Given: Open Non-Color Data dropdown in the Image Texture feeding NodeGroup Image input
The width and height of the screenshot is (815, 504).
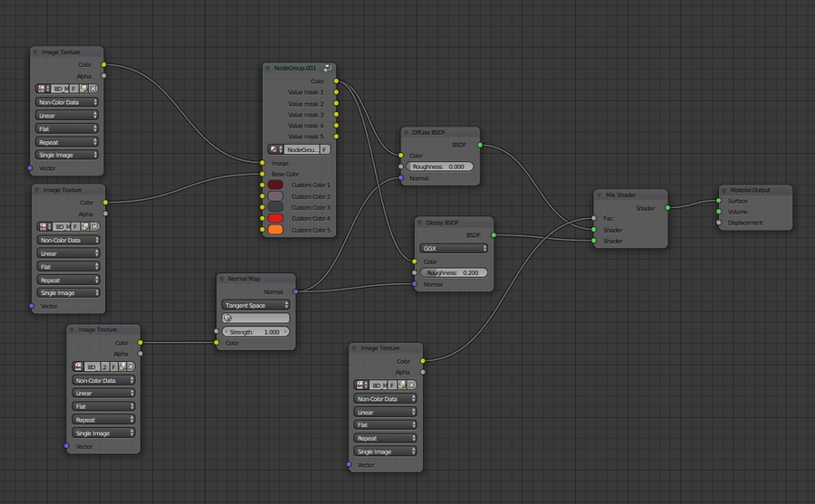Looking at the screenshot, I should tap(67, 102).
